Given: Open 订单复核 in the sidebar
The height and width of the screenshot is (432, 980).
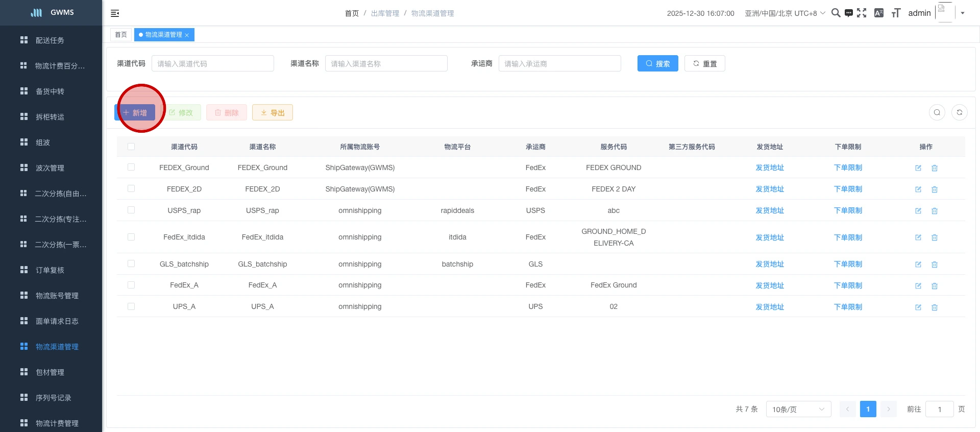Looking at the screenshot, I should 50,270.
